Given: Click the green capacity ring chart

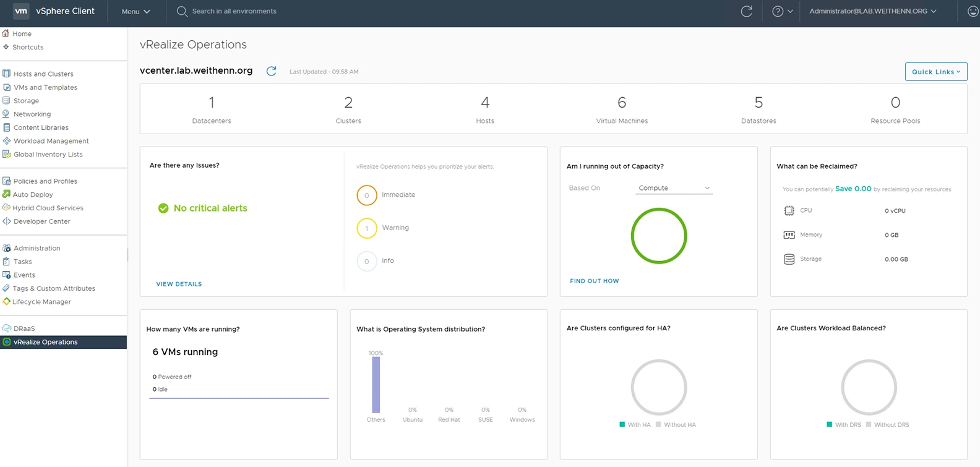Looking at the screenshot, I should pyautogui.click(x=659, y=236).
